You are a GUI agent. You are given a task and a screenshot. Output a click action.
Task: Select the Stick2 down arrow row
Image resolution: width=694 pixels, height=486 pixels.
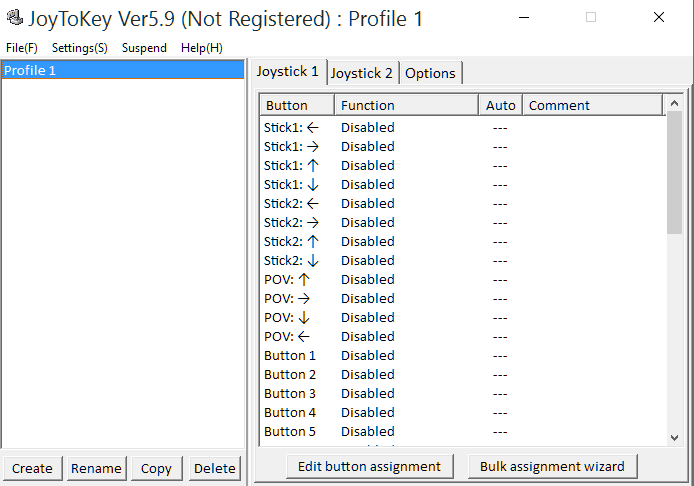tap(463, 261)
